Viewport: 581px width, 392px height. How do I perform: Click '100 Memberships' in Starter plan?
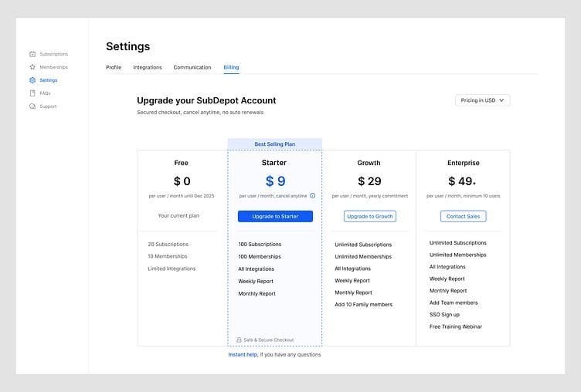pyautogui.click(x=260, y=256)
